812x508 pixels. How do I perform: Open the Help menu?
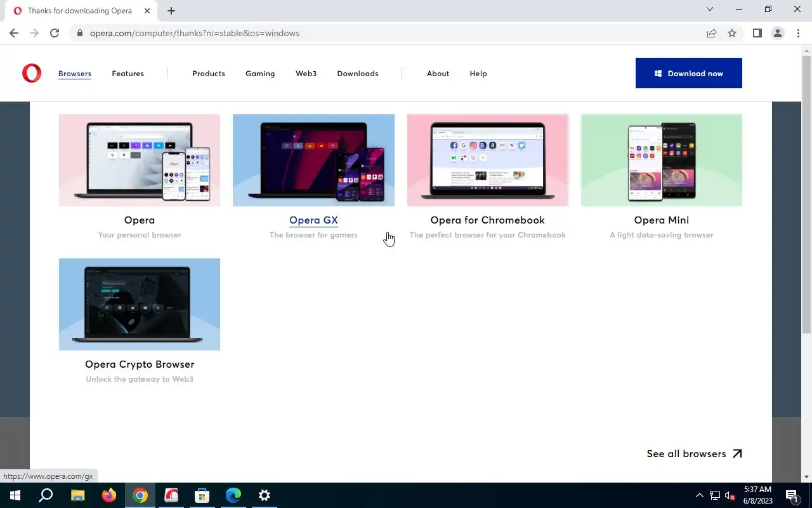click(x=478, y=74)
